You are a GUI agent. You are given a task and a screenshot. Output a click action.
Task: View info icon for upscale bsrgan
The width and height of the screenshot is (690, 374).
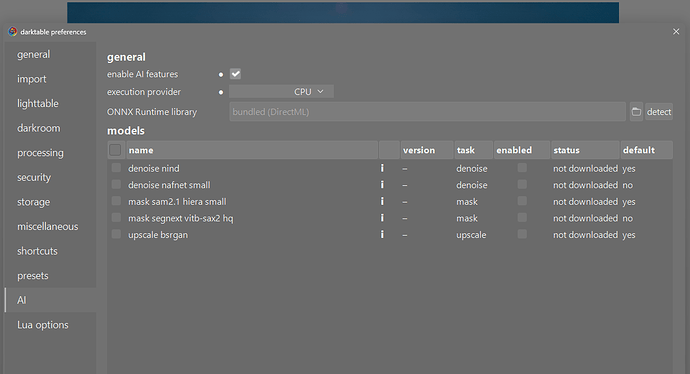[x=382, y=235]
